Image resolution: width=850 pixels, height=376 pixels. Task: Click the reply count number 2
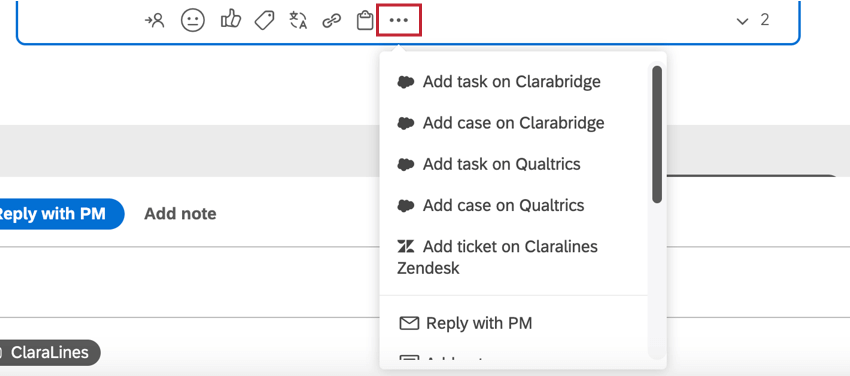coord(764,20)
